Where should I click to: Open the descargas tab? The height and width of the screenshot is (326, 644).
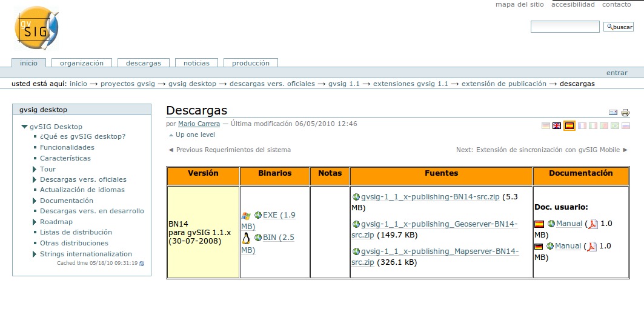(143, 63)
